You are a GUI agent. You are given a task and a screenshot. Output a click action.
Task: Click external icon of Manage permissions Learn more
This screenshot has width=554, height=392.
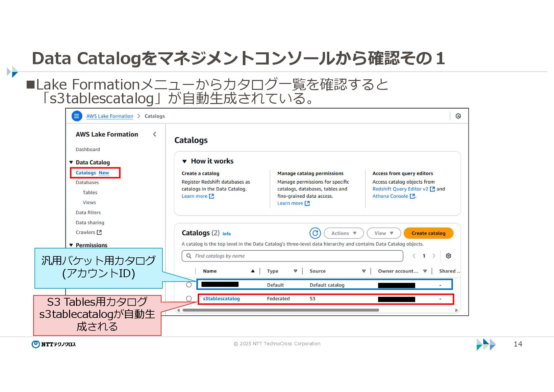point(307,203)
